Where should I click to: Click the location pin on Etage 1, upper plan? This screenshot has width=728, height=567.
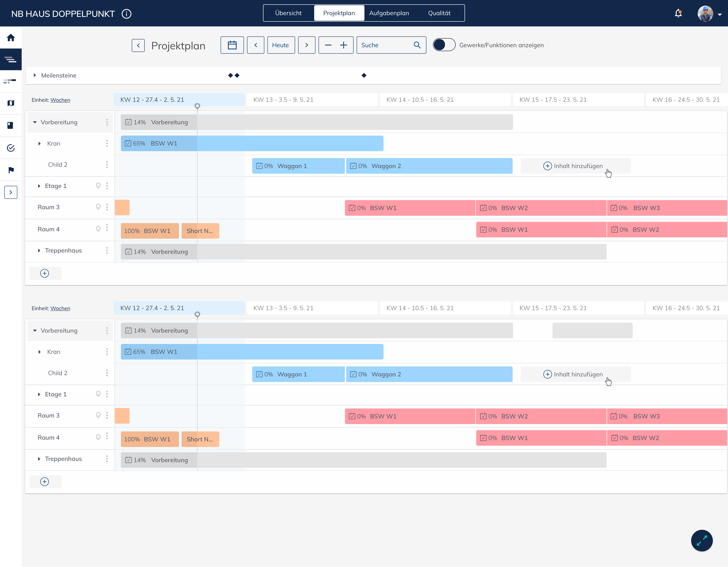click(98, 186)
